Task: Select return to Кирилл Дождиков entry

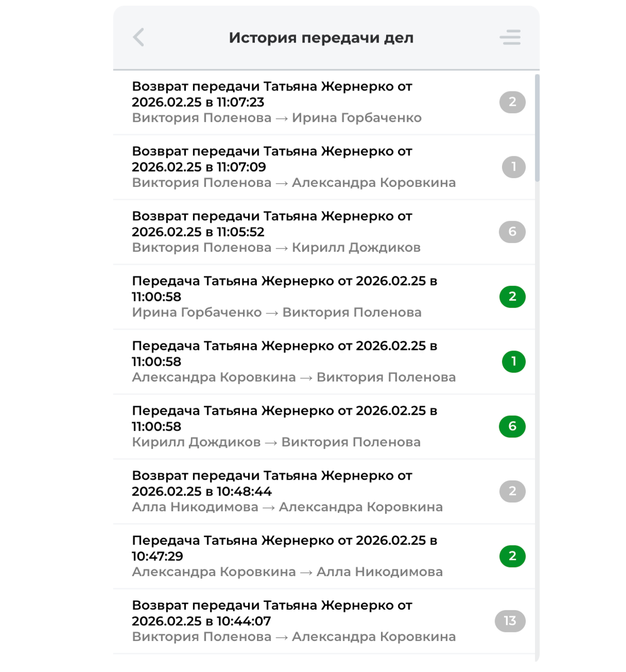Action: (291, 232)
